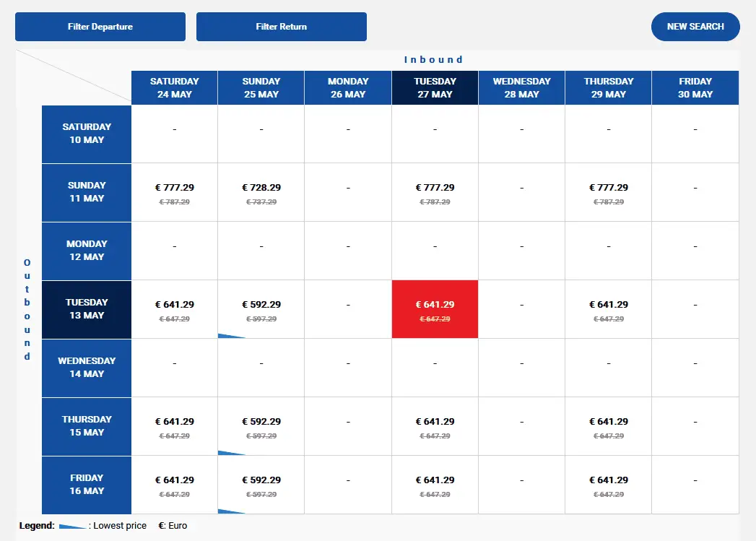Select the Sunday 11 May outbound row header
Viewport: 756px width, 541px height.
[x=87, y=192]
